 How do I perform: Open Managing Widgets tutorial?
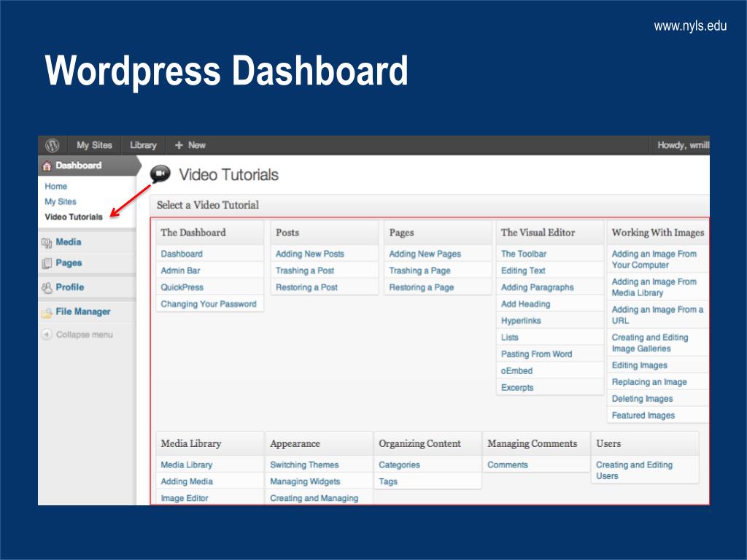coord(305,481)
